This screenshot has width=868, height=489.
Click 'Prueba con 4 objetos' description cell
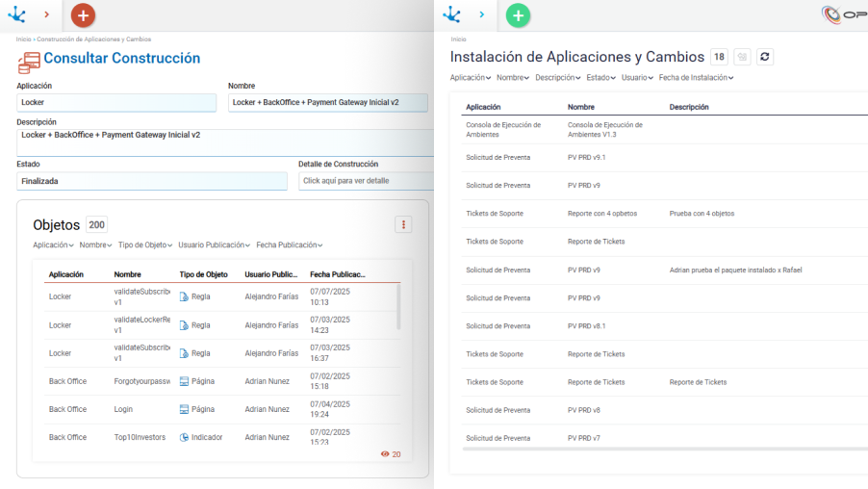702,214
